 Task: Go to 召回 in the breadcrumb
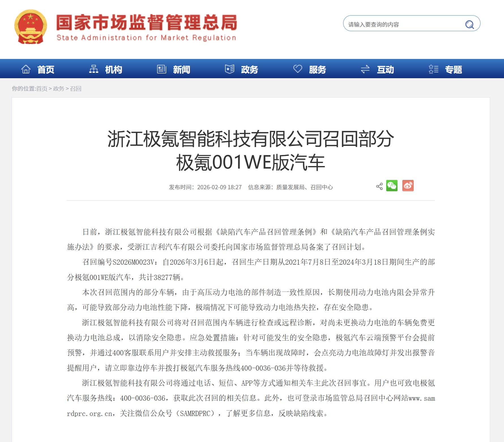76,89
